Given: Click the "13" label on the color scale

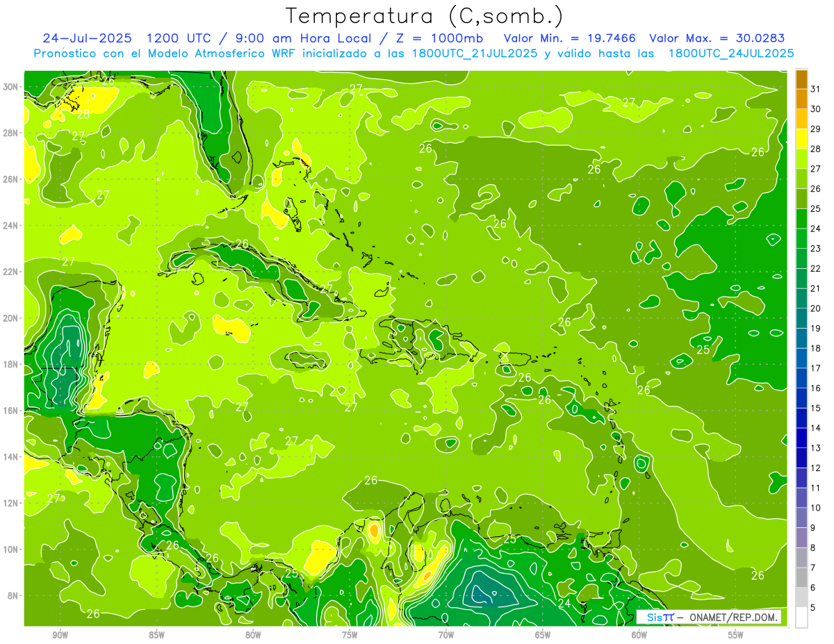Looking at the screenshot, I should (815, 448).
